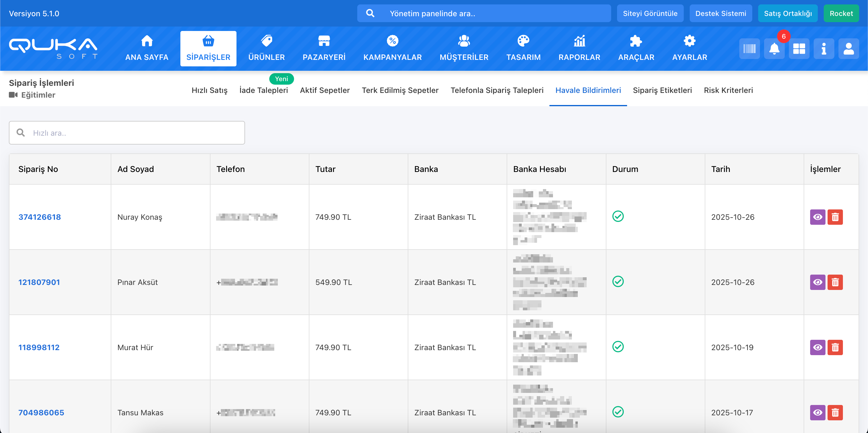Click the grid layout icon in header
The height and width of the screenshot is (433, 868).
tap(799, 49)
